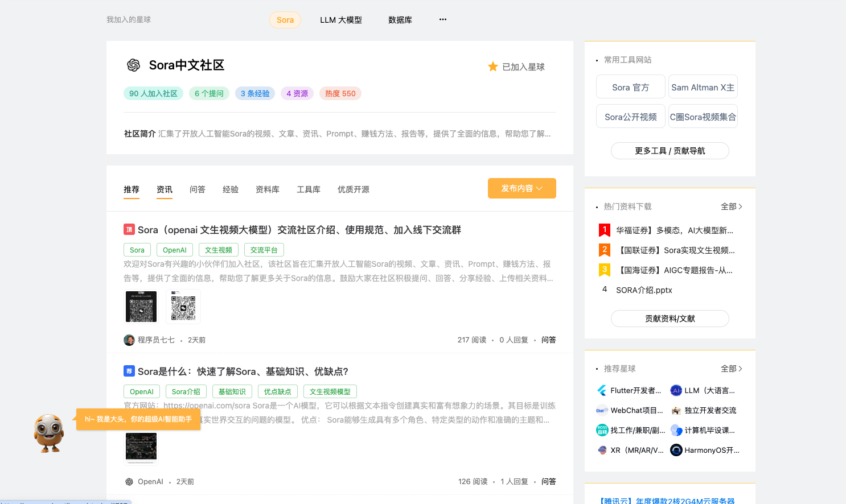Click the Sora中文社区 OpenAI logo icon
846x504 pixels.
click(x=133, y=65)
